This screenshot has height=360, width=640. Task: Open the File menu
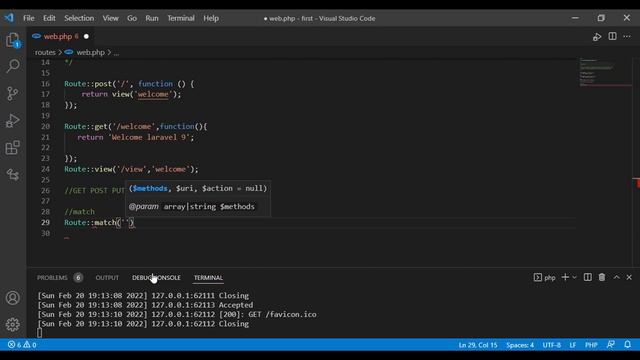29,18
